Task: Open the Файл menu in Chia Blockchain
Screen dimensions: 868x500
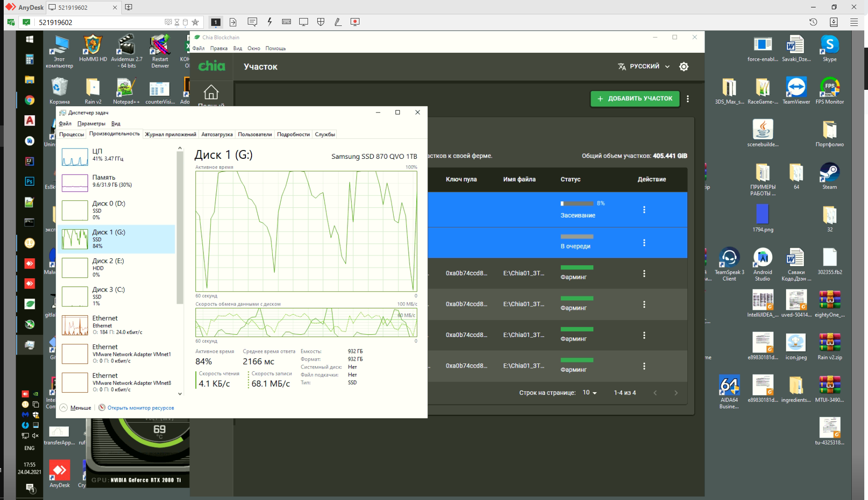Action: [x=199, y=48]
